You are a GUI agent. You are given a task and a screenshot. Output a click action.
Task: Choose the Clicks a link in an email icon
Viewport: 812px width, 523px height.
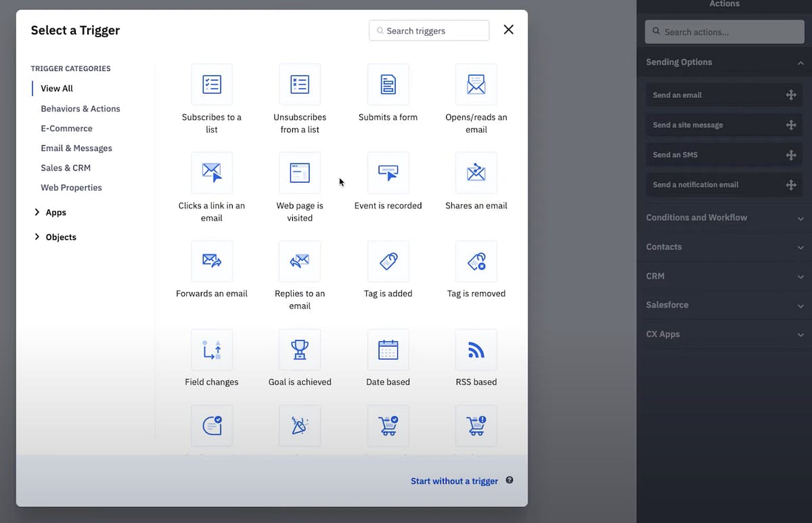click(212, 173)
